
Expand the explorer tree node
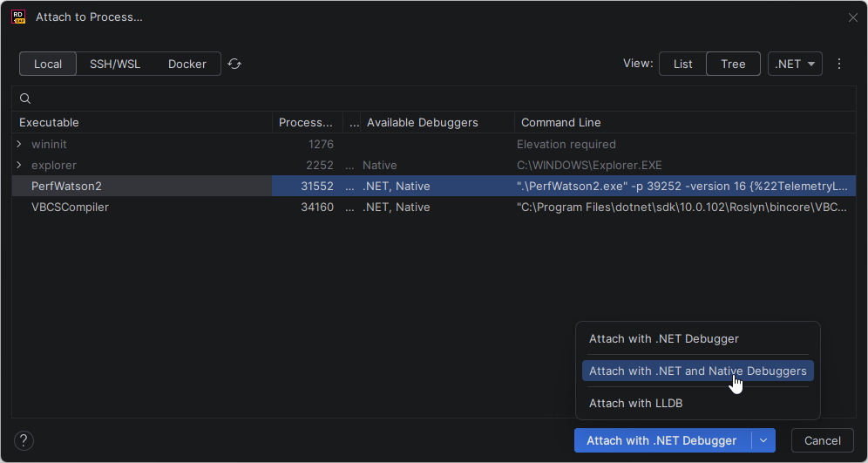19,165
